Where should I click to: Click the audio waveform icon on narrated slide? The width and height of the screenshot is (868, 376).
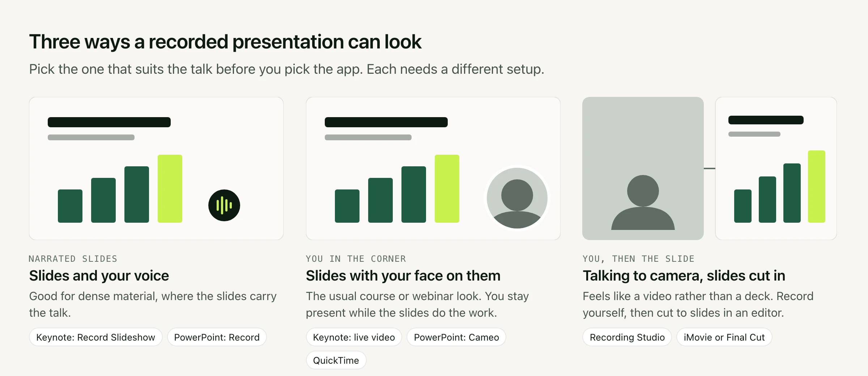point(224,205)
